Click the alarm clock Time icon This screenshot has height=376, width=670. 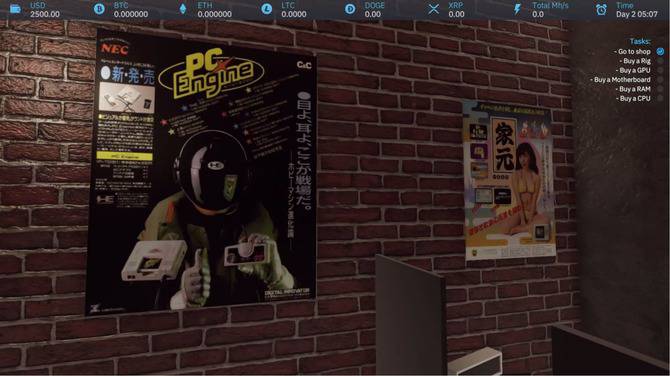click(x=601, y=9)
